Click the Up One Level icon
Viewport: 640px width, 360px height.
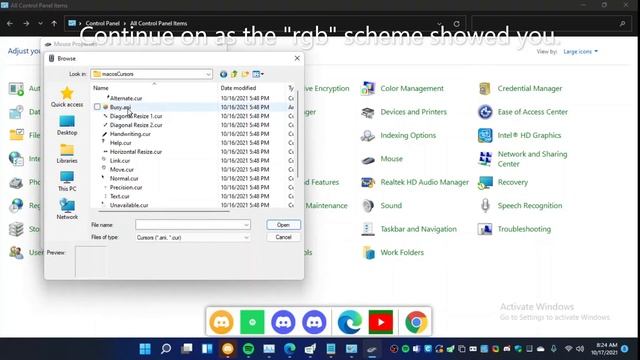click(234, 74)
